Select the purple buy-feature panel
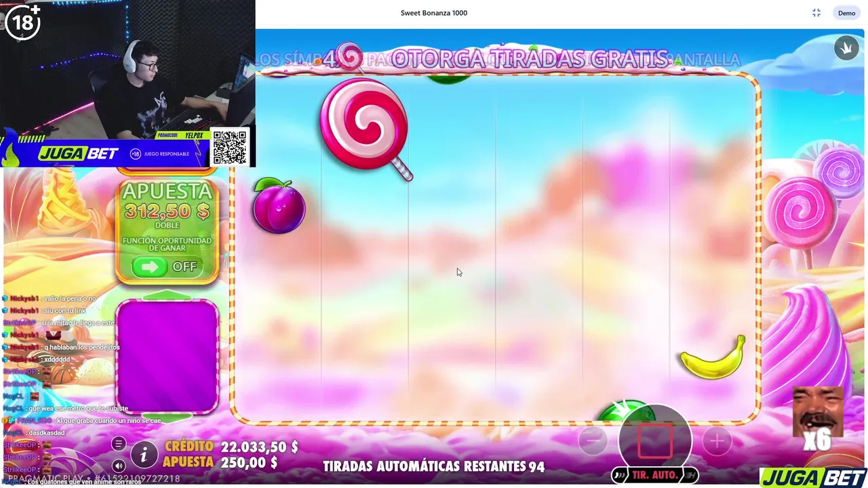Image resolution: width=868 pixels, height=488 pixels. pos(167,357)
